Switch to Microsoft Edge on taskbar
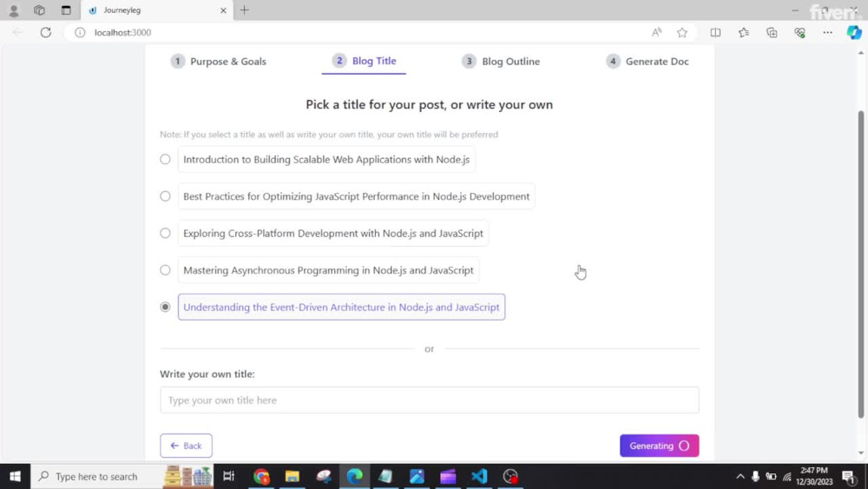 coord(355,476)
